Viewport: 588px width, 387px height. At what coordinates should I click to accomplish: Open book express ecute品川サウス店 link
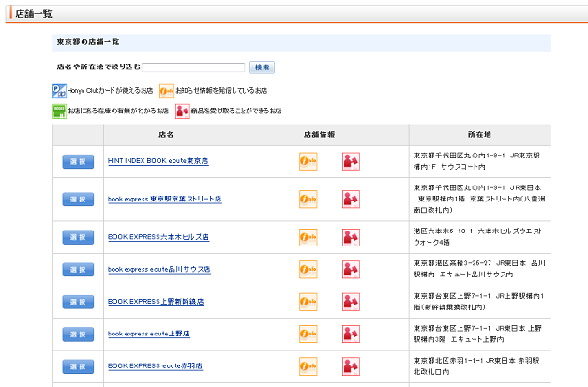pos(159,269)
